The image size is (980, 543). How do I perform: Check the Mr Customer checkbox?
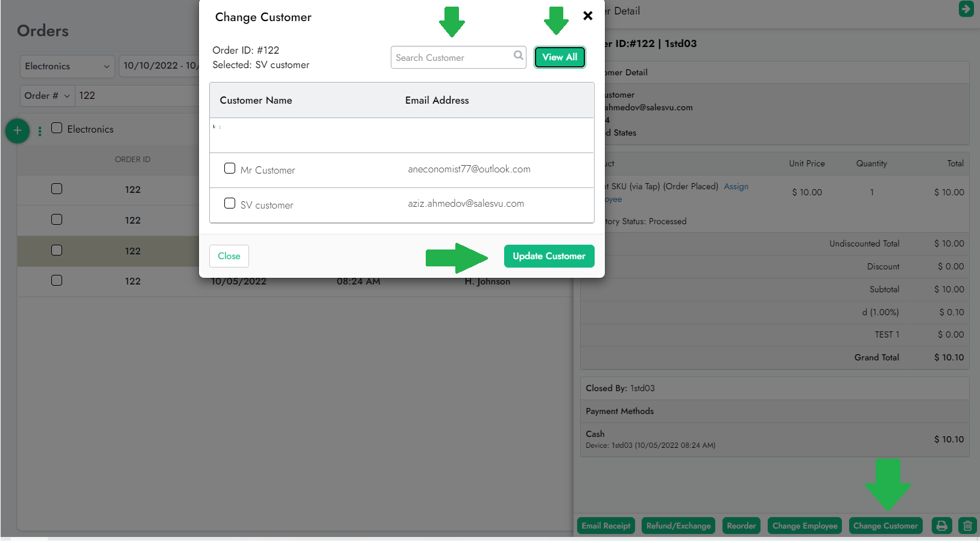click(x=230, y=169)
